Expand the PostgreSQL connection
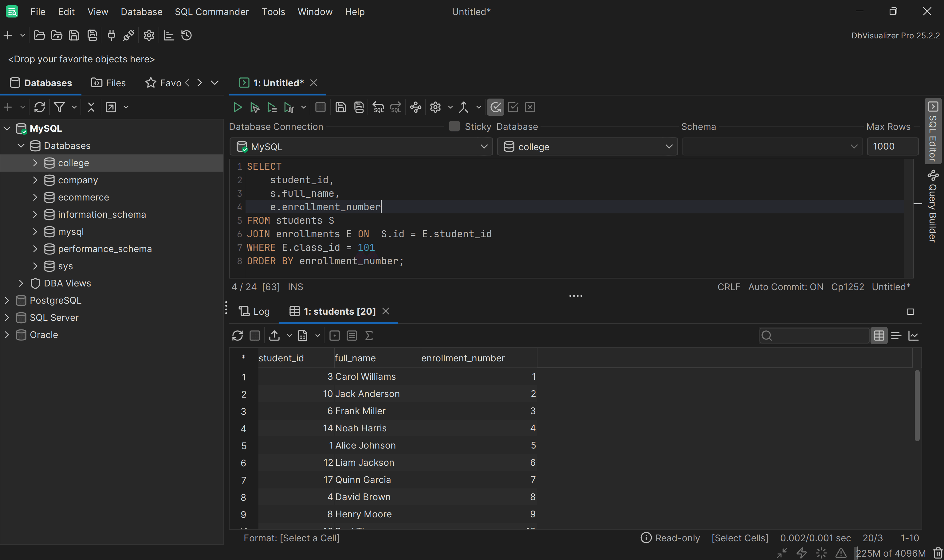Image resolution: width=944 pixels, height=560 pixels. pos(7,300)
